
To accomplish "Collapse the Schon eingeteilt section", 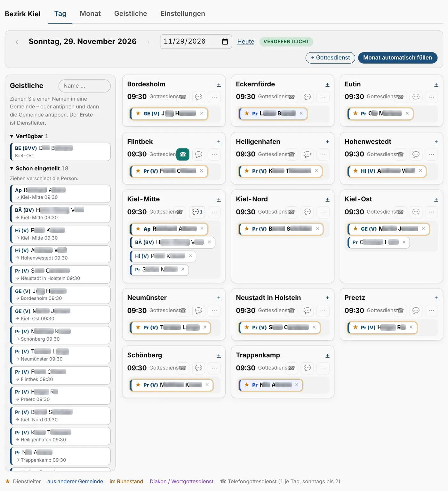I will coord(39,168).
